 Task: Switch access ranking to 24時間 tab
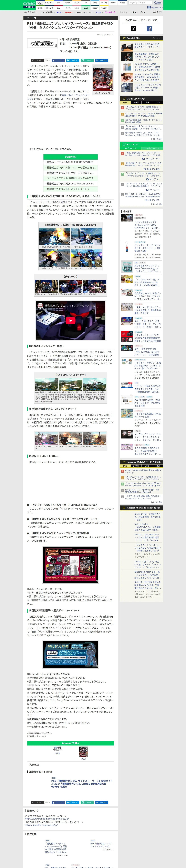tap(136, 102)
